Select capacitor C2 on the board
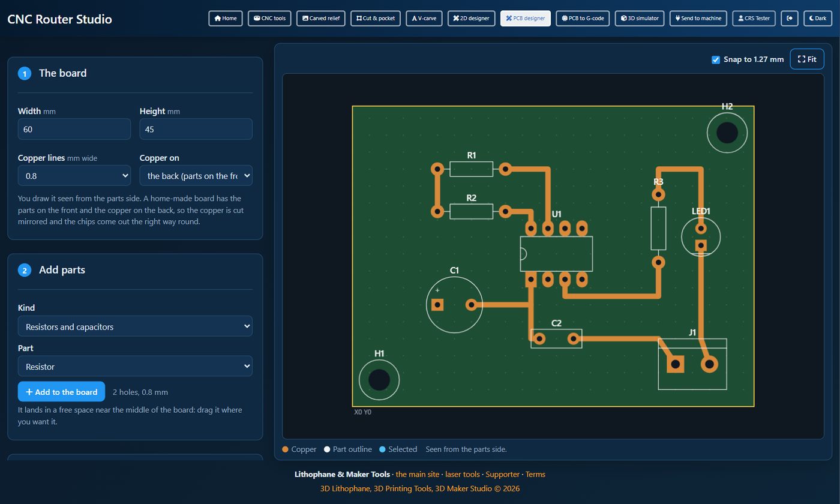The image size is (840, 504). click(556, 338)
